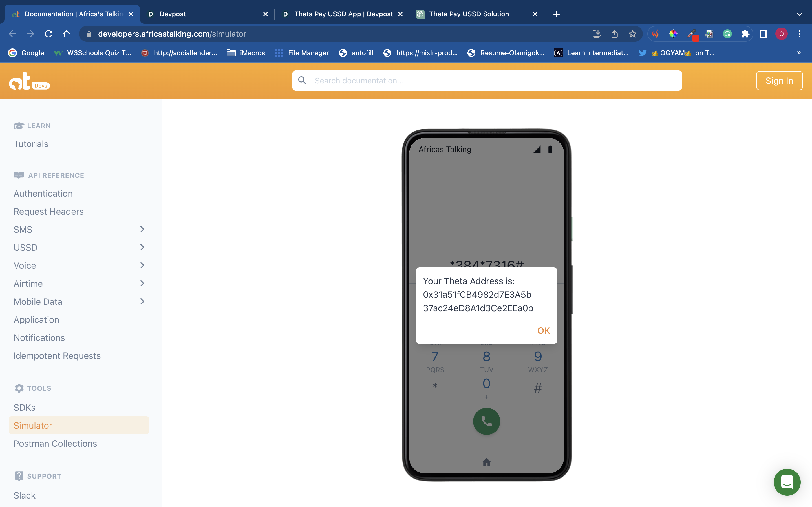Open the browser extensions puzzle icon
The image size is (812, 507).
point(745,34)
